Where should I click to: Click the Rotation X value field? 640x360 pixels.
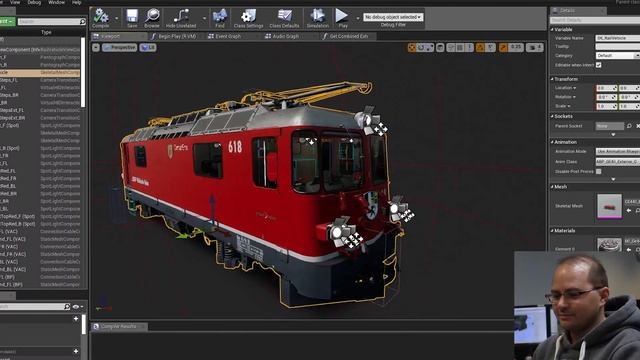pyautogui.click(x=606, y=97)
